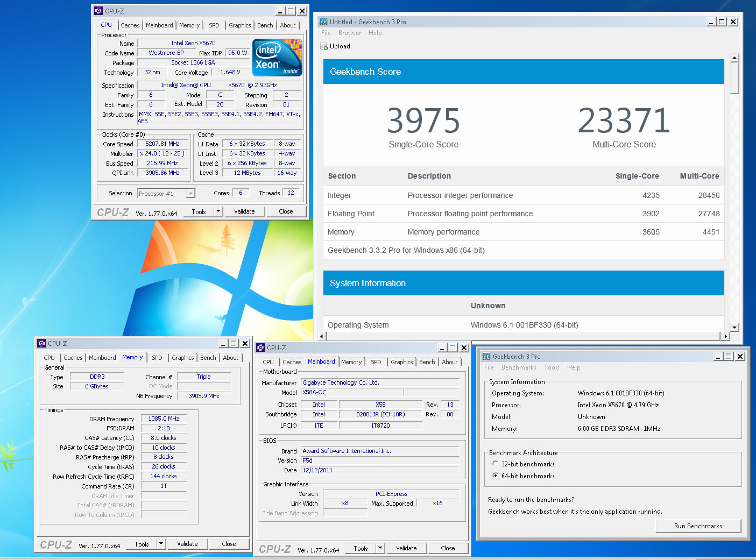Click Tools button in top CPU-Z window

tap(199, 211)
